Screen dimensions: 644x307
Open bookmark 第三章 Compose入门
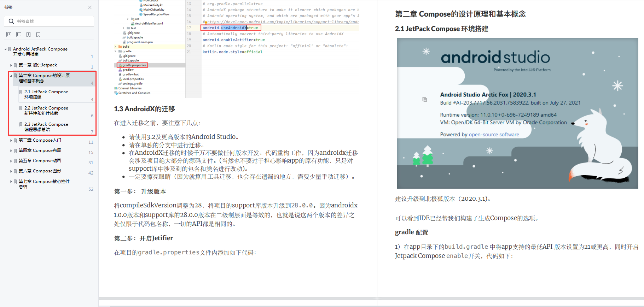pos(40,140)
